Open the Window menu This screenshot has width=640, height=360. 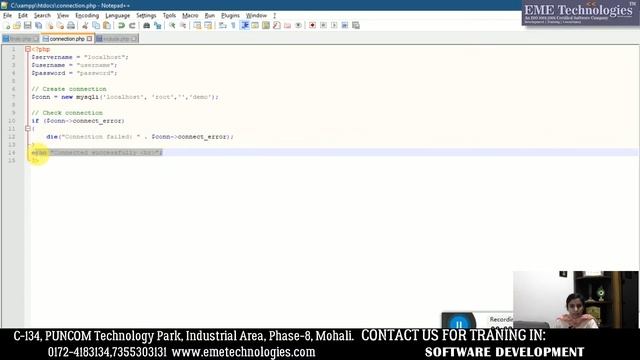256,16
